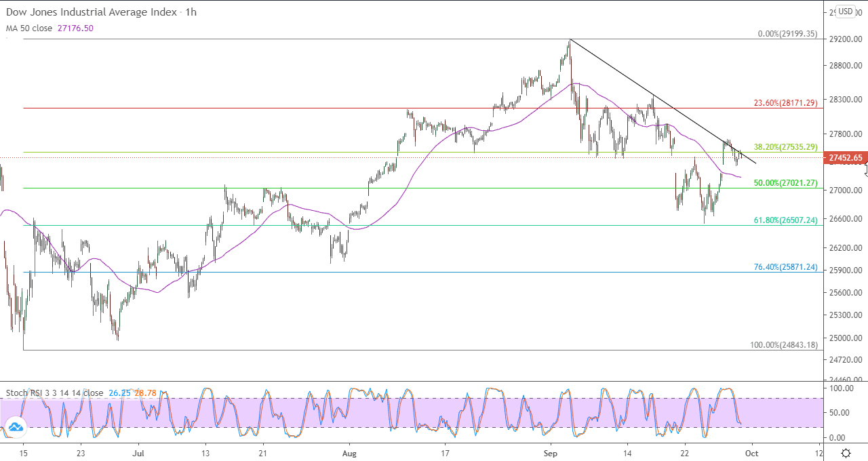This screenshot has height=461, width=868.
Task: Select the Stoch RSI indicator legend
Action: (x=55, y=393)
